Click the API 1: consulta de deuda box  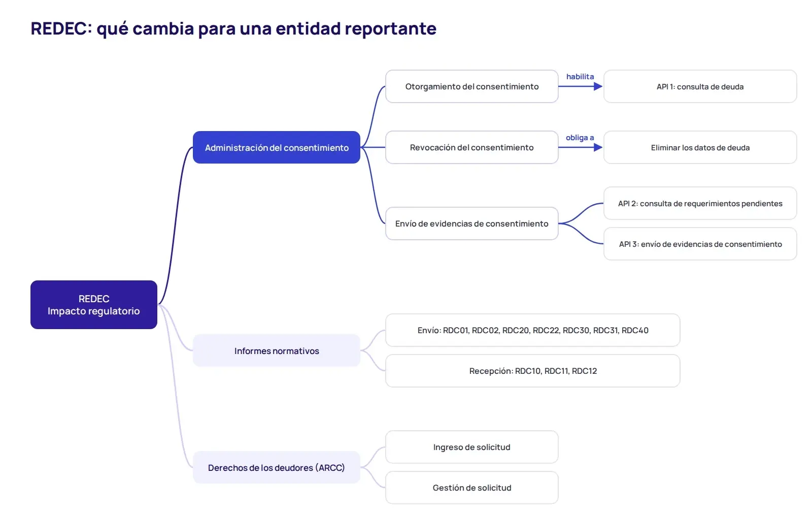pyautogui.click(x=700, y=86)
